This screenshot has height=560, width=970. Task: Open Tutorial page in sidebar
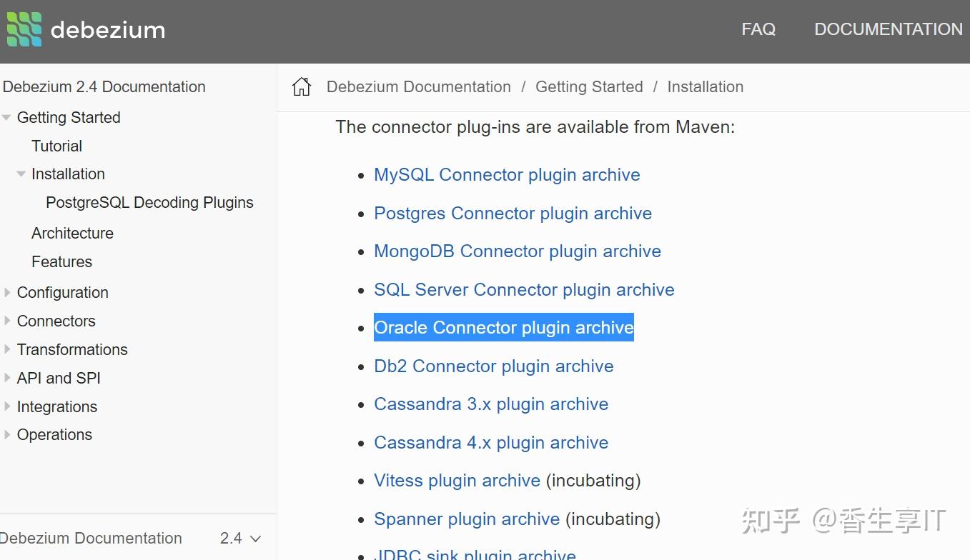[56, 146]
